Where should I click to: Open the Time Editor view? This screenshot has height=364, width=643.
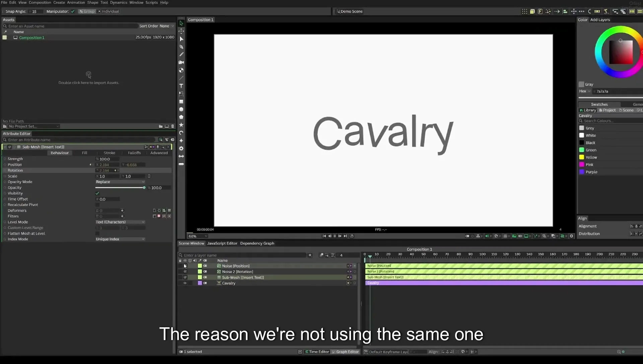[317, 352]
